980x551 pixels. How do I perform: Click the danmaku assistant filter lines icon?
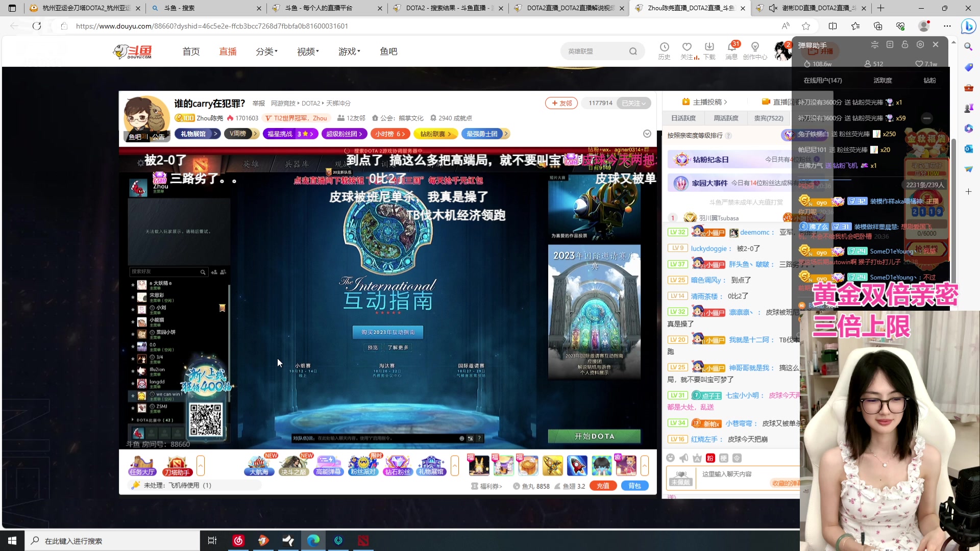(x=874, y=45)
